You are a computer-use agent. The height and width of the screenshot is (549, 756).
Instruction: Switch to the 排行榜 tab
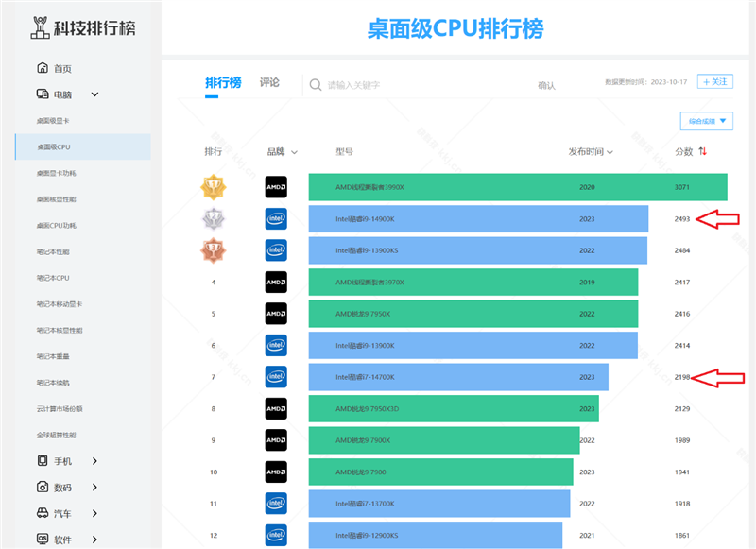pos(223,83)
